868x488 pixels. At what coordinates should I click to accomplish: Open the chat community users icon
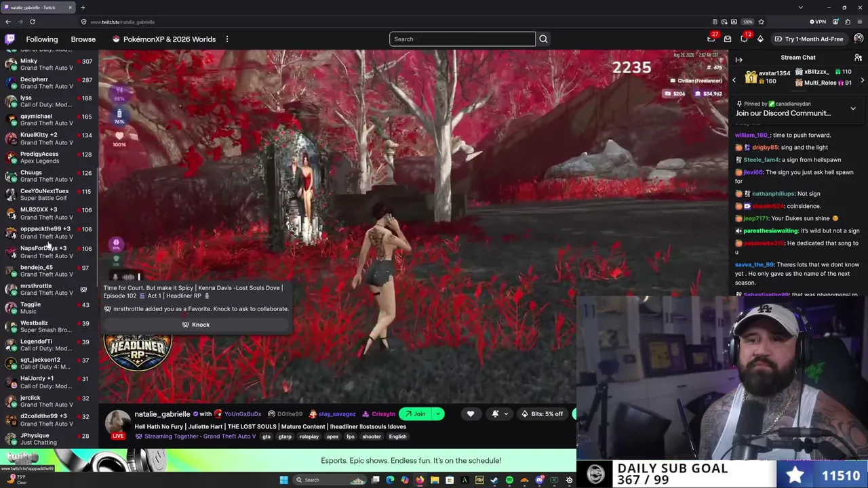coord(858,58)
